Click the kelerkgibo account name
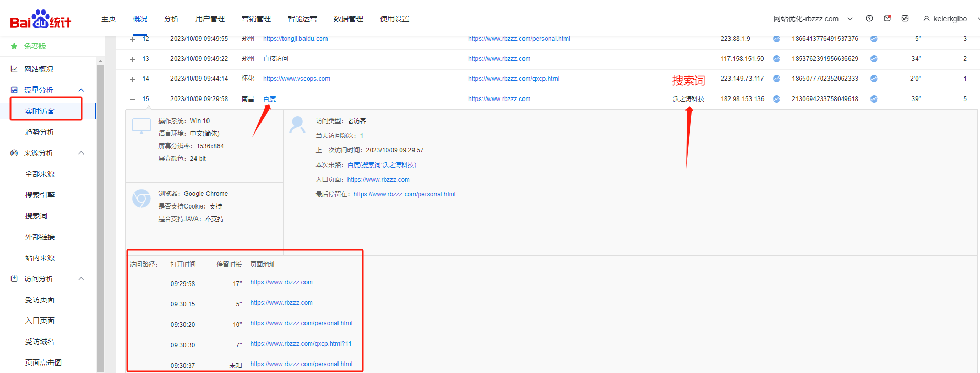This screenshot has height=373, width=980. coord(950,19)
